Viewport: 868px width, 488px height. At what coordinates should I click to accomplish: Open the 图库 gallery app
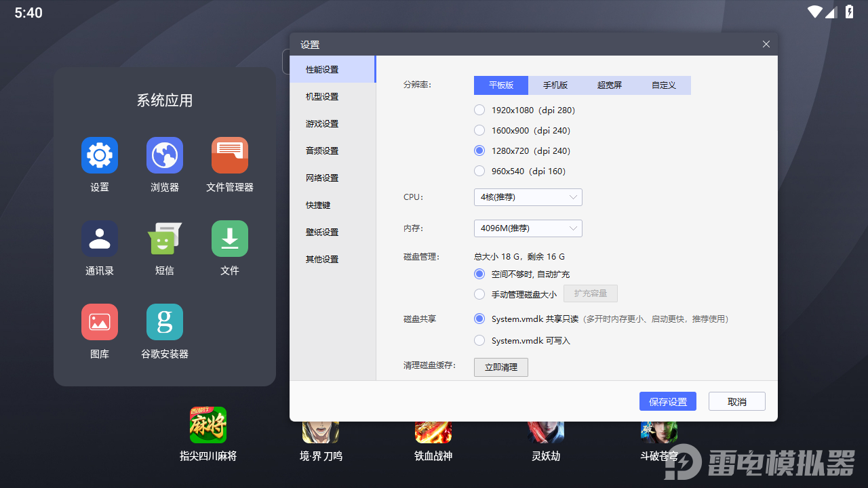[100, 322]
